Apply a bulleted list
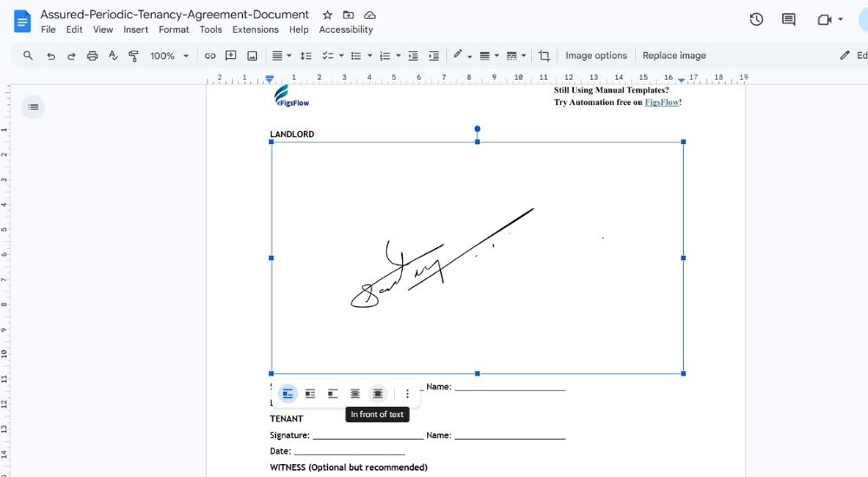This screenshot has width=868, height=477. [x=356, y=56]
